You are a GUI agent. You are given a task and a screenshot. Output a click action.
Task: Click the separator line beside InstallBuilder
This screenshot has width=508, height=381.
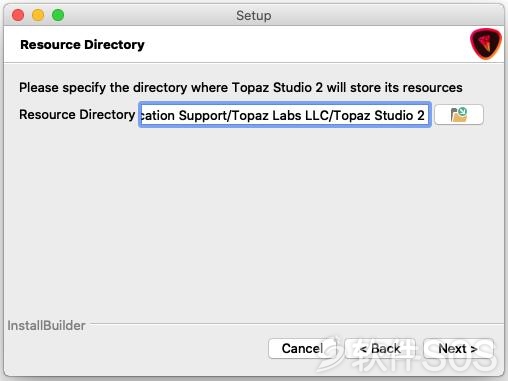coord(297,323)
